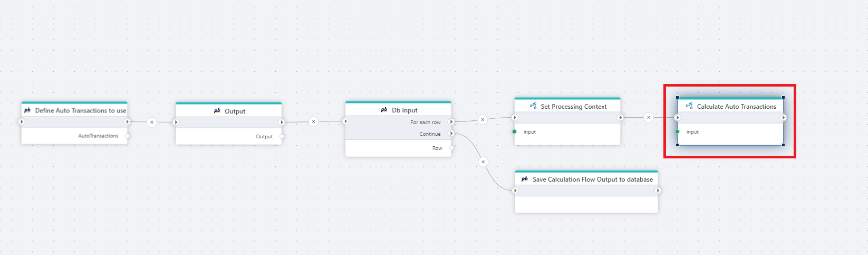Screen dimensions: 868x255
Task: Click the For each row output port arrow
Action: [x=451, y=122]
